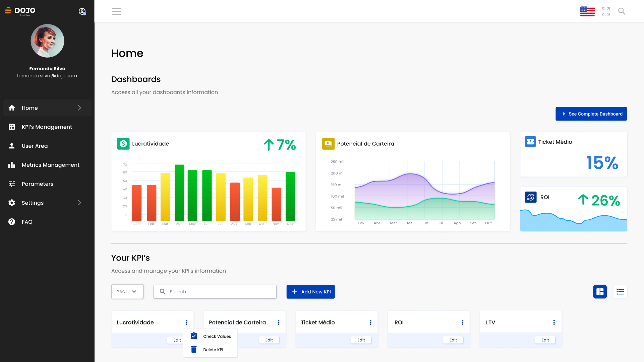Click the Home house icon in the sidebar
Viewport: 644px width, 362px height.
point(12,108)
